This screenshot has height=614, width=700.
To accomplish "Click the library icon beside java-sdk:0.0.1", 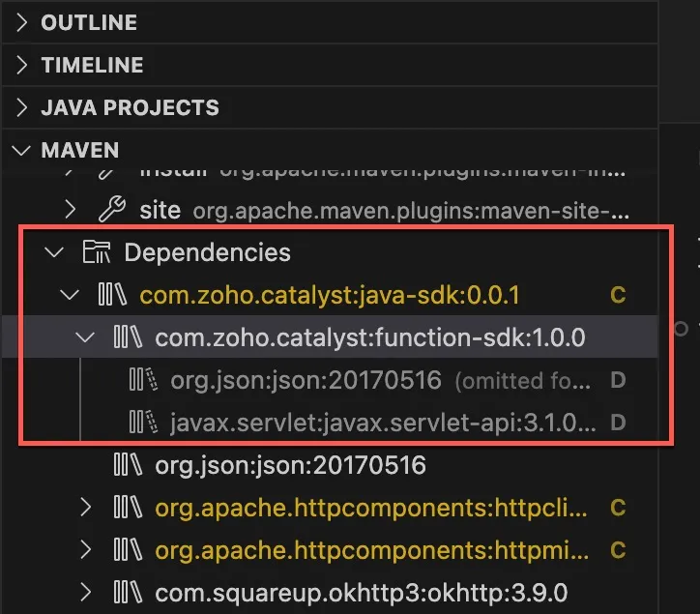I will (112, 295).
